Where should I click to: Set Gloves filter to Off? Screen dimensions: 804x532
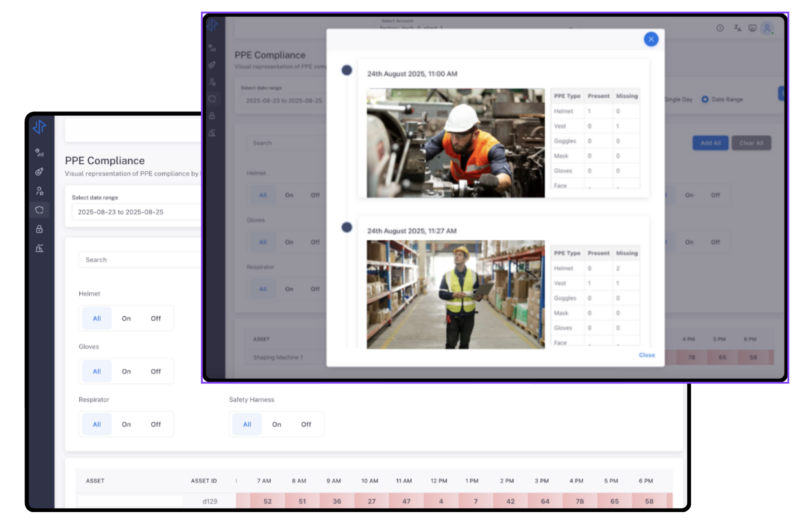point(155,372)
